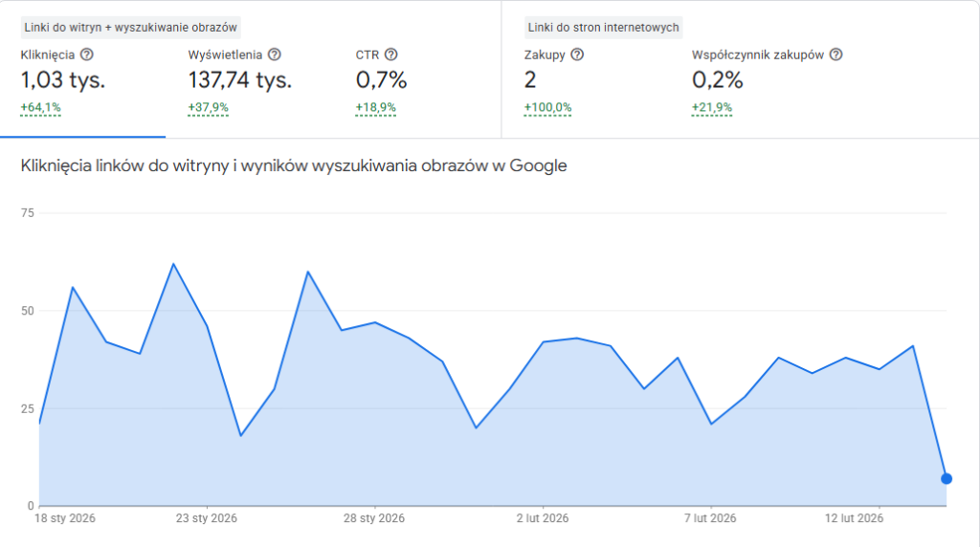Open the +18,9% CTR change detail

tap(376, 107)
